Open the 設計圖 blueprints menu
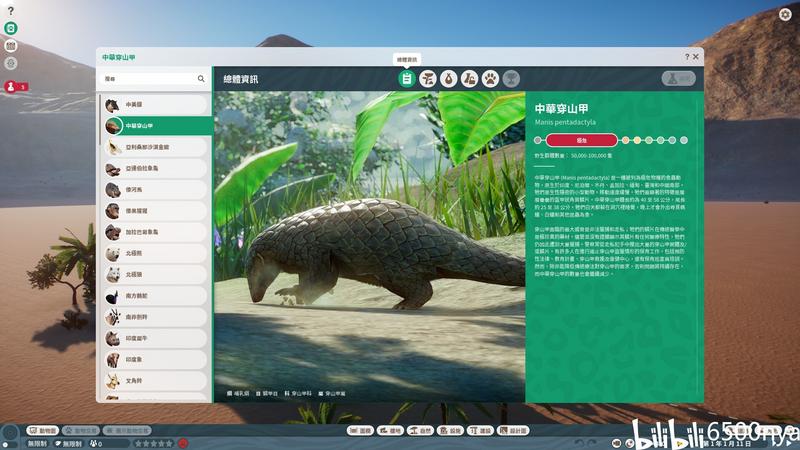 [514, 431]
